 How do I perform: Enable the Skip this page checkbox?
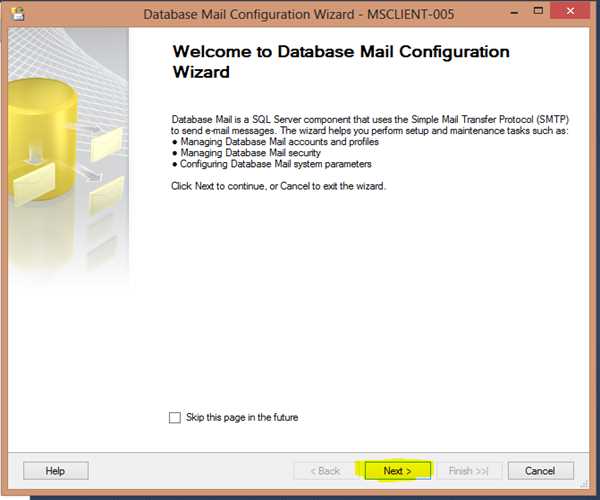click(x=175, y=418)
